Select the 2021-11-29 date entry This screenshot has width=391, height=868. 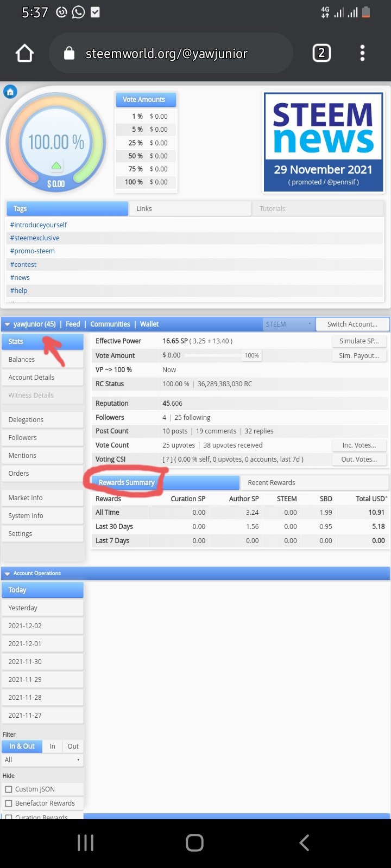tap(42, 679)
